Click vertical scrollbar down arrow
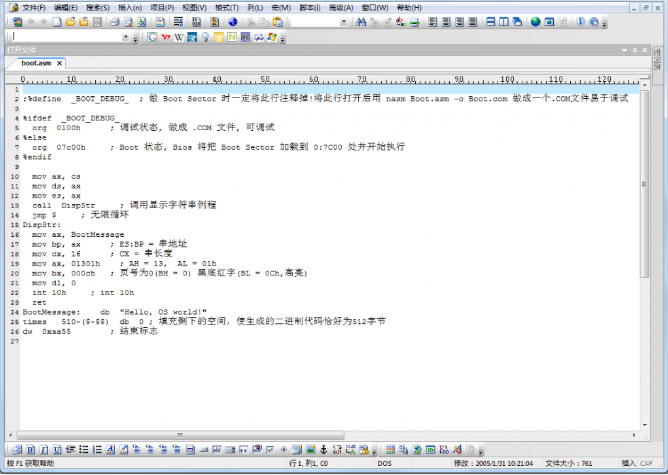The image size is (668, 475). pyautogui.click(x=644, y=425)
